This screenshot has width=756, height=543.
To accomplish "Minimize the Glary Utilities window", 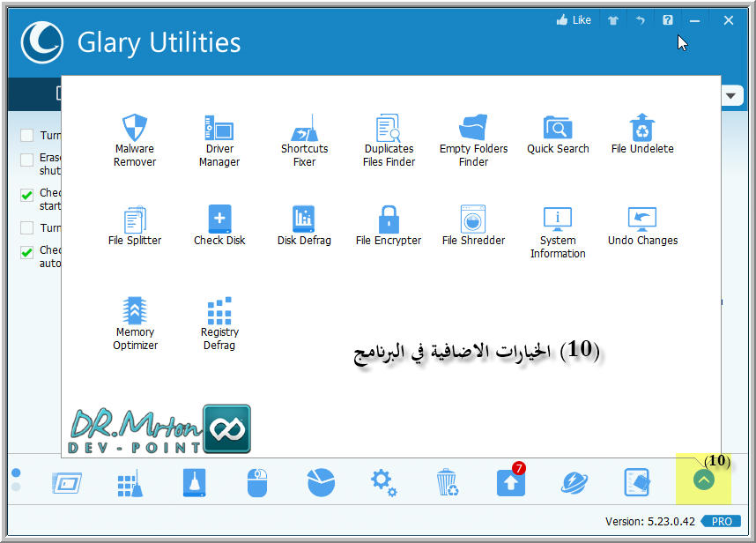I will point(695,20).
